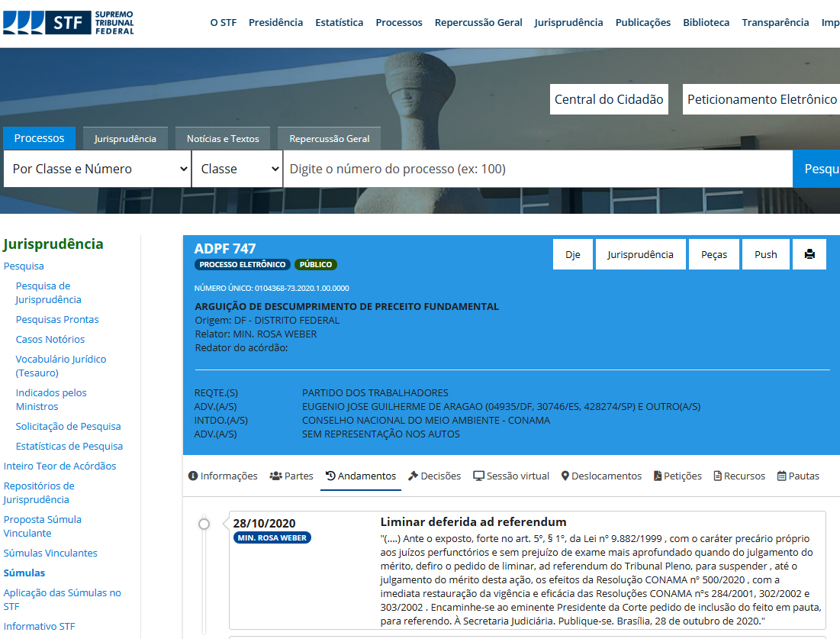Open Estatísticas de Pesquisa link
The width and height of the screenshot is (840, 639).
pyautogui.click(x=69, y=446)
